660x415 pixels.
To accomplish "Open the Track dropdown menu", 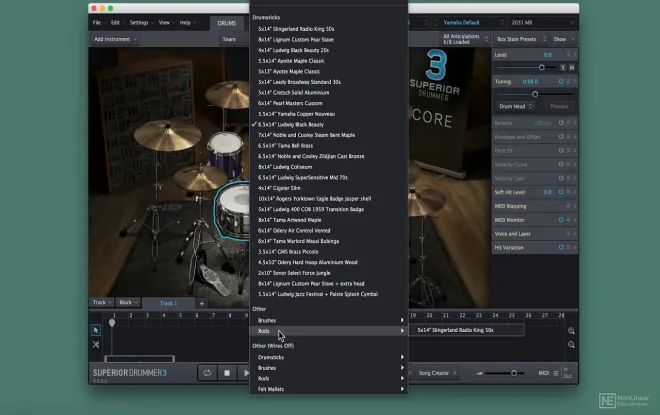I will coord(102,303).
